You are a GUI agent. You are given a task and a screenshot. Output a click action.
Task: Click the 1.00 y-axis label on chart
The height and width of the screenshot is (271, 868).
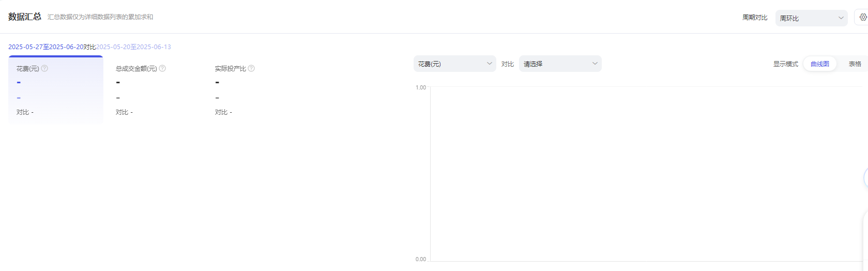[x=421, y=87]
